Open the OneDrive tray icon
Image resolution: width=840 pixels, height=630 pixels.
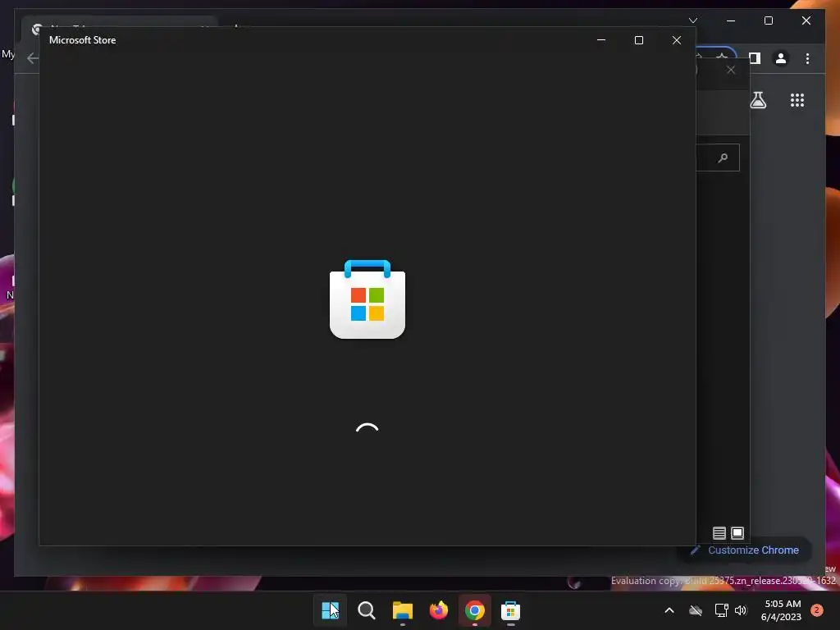coord(696,610)
